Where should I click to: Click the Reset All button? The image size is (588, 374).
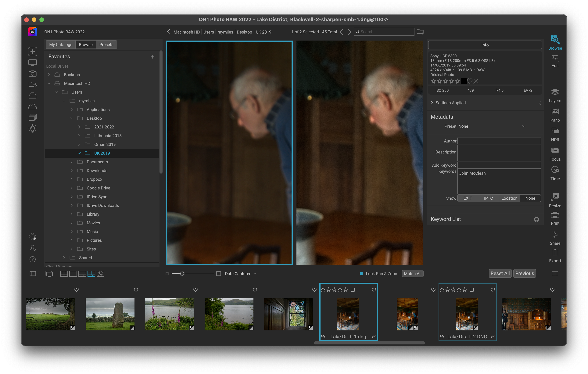tap(500, 273)
